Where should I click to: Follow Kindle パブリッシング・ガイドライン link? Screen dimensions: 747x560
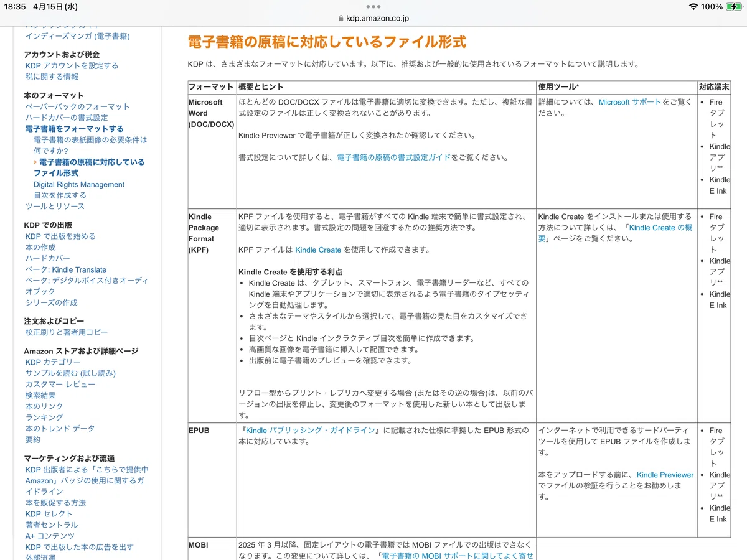click(311, 431)
